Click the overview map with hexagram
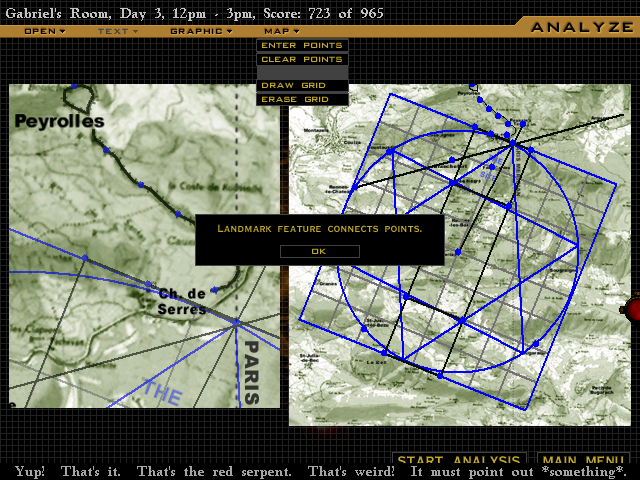The image size is (640, 480). (460, 255)
